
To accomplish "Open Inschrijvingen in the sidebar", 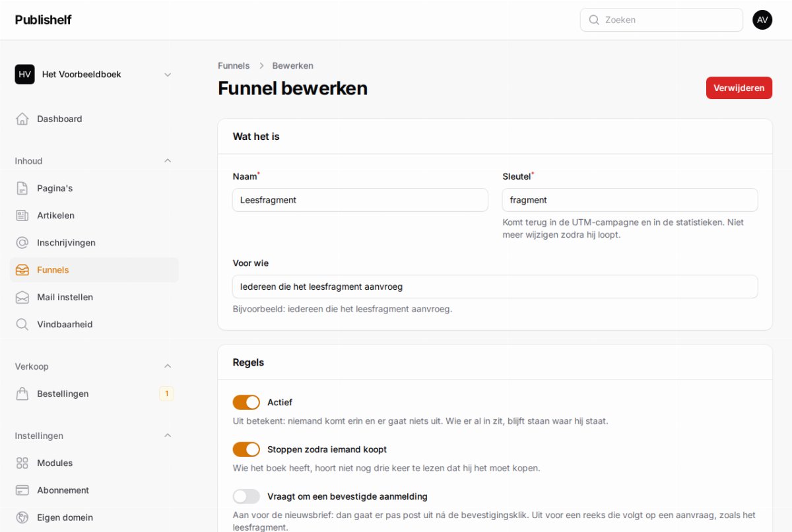I will click(x=94, y=242).
